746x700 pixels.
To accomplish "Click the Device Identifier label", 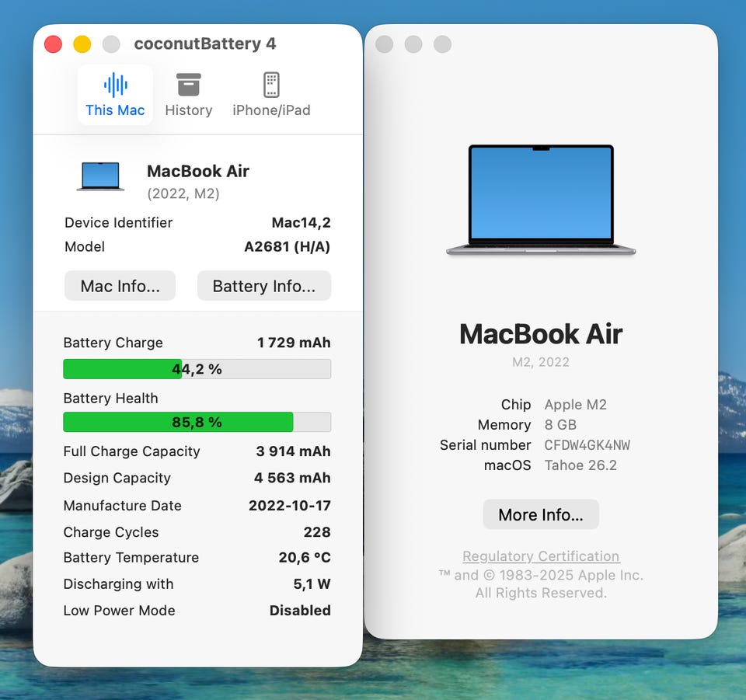I will 118,222.
